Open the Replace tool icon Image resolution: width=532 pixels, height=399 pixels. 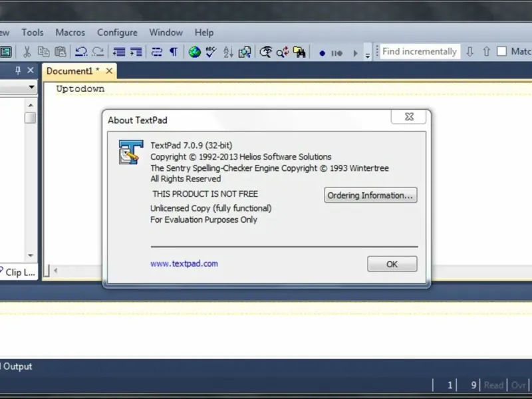point(282,52)
